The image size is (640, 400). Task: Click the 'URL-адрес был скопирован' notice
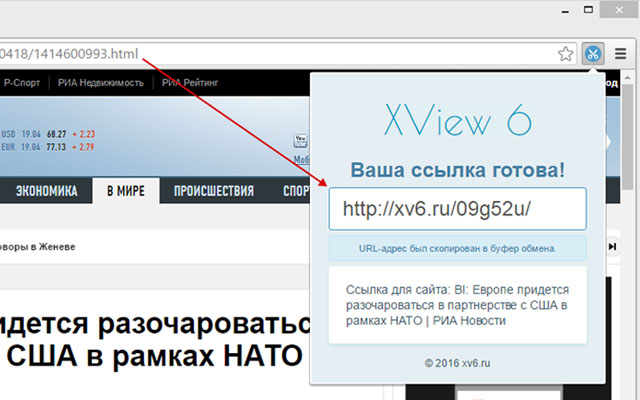point(458,249)
